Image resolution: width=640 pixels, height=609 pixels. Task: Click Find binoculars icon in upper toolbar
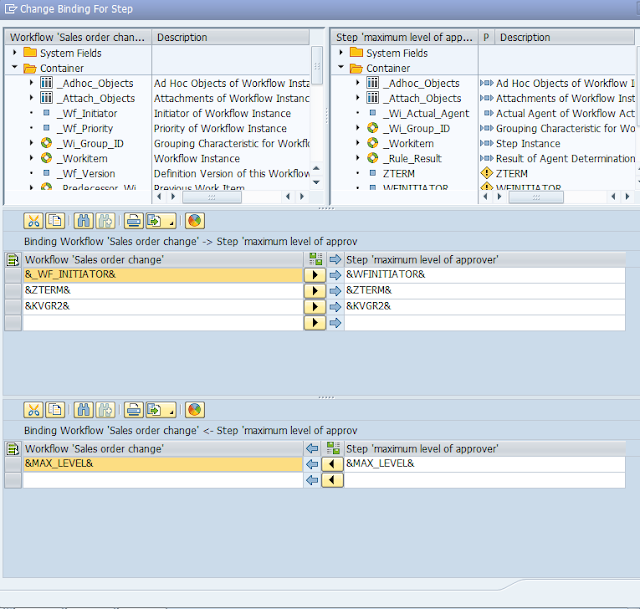tap(84, 221)
